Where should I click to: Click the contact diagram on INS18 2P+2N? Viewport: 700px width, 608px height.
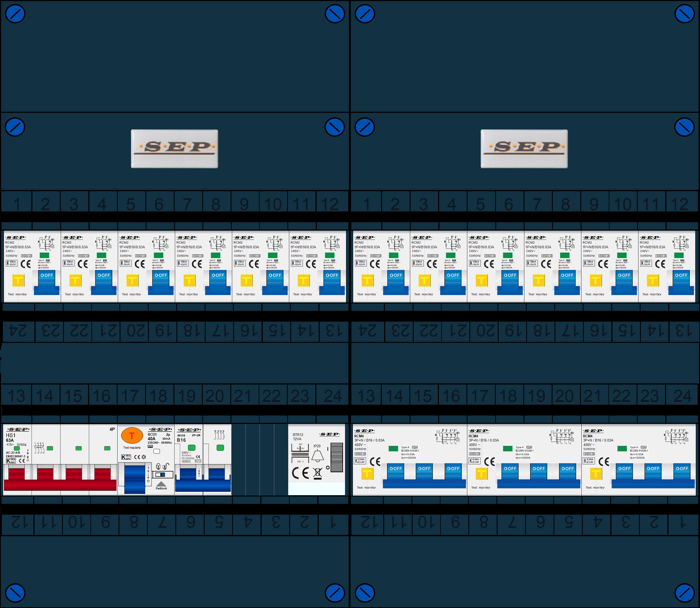coord(219,435)
